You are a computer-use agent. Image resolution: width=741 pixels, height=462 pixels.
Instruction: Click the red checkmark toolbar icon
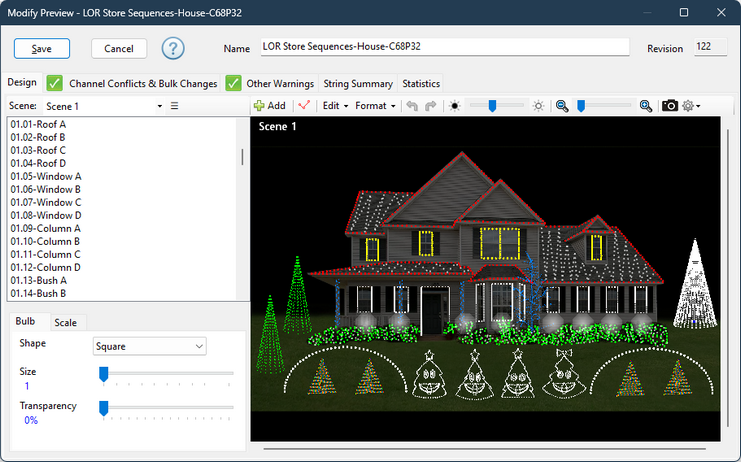coord(304,105)
